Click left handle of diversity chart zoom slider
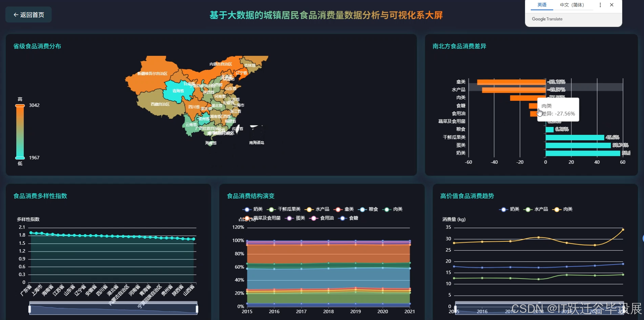 pyautogui.click(x=30, y=309)
